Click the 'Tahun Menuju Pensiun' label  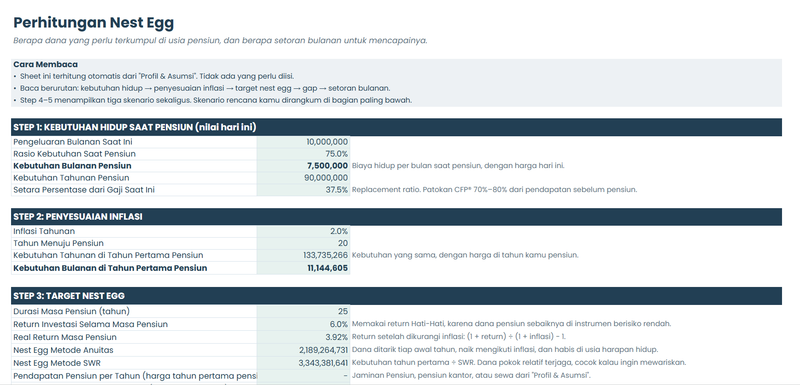point(58,243)
